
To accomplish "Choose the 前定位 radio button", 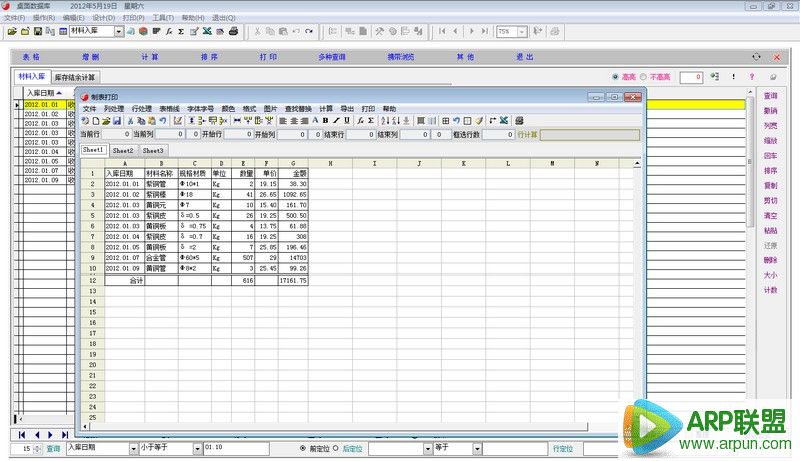I will click(303, 449).
